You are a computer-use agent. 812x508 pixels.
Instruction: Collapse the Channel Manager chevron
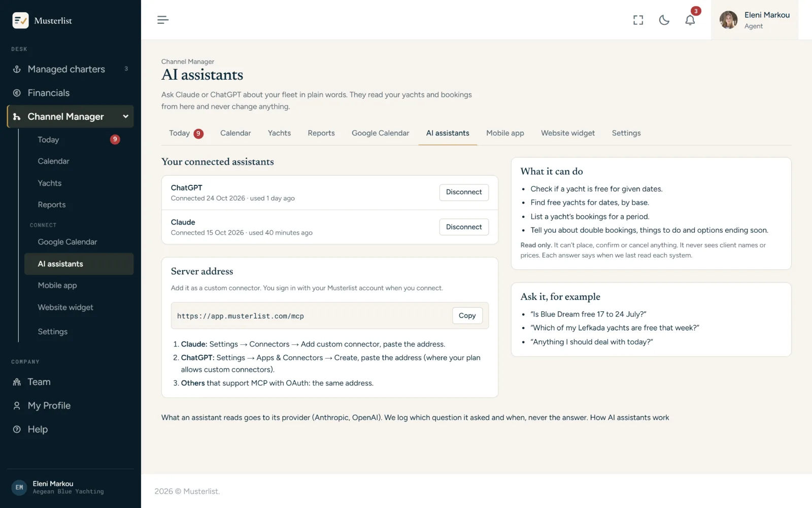click(x=125, y=117)
